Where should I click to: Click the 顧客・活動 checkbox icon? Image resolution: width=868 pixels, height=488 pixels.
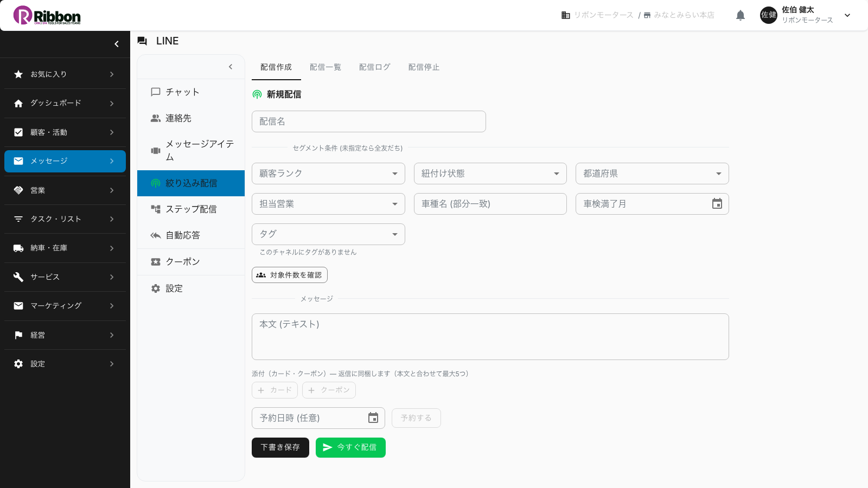point(18,132)
